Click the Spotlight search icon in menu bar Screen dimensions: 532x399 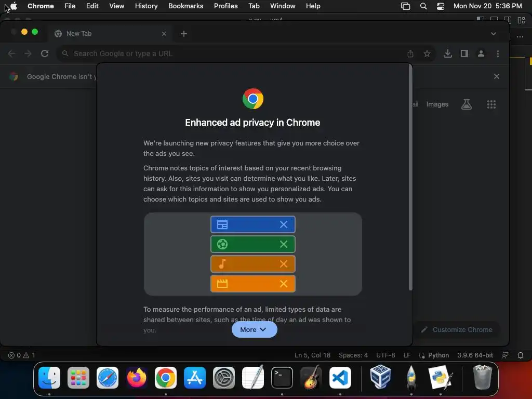(x=423, y=6)
